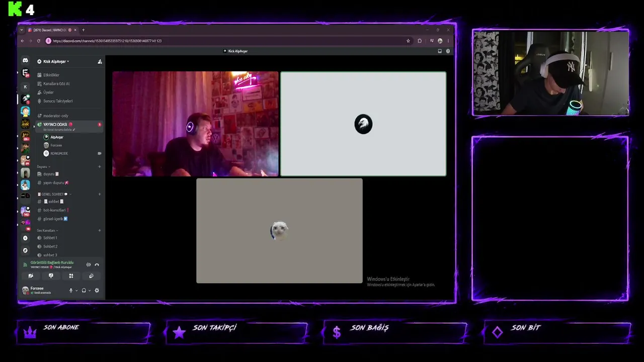Share your screen in voice channel

coord(51,276)
